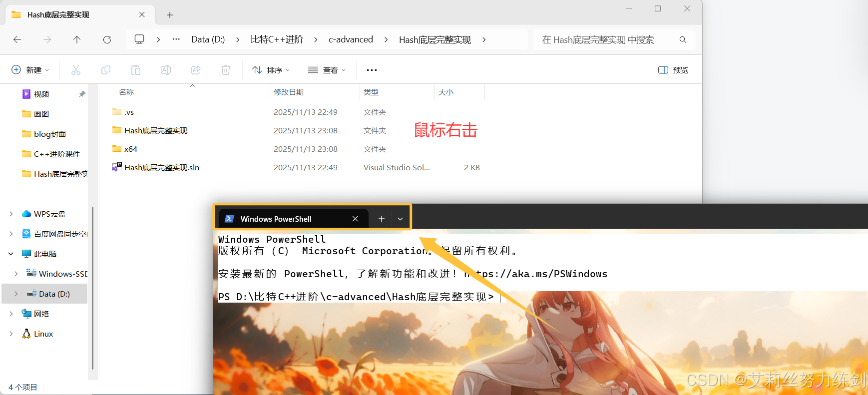Click the search magnifier icon
The width and height of the screenshot is (868, 395).
(x=683, y=39)
